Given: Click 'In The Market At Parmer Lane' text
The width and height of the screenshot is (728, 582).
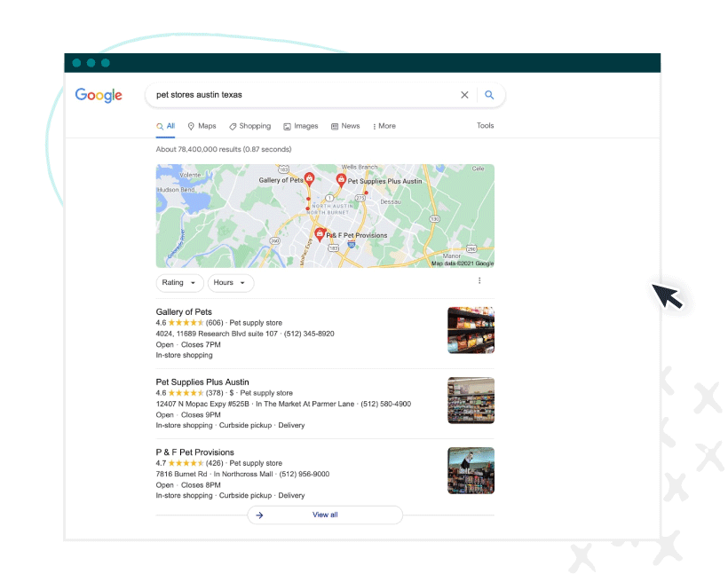Looking at the screenshot, I should click(x=305, y=404).
